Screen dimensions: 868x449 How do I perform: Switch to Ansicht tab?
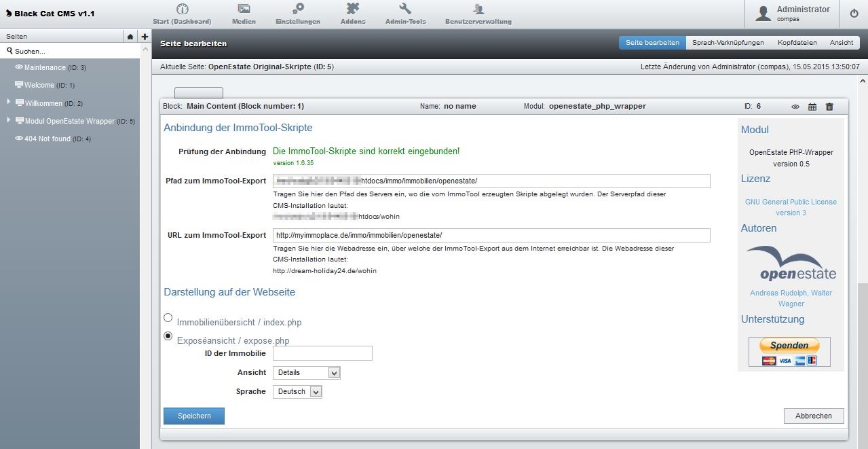coord(842,43)
